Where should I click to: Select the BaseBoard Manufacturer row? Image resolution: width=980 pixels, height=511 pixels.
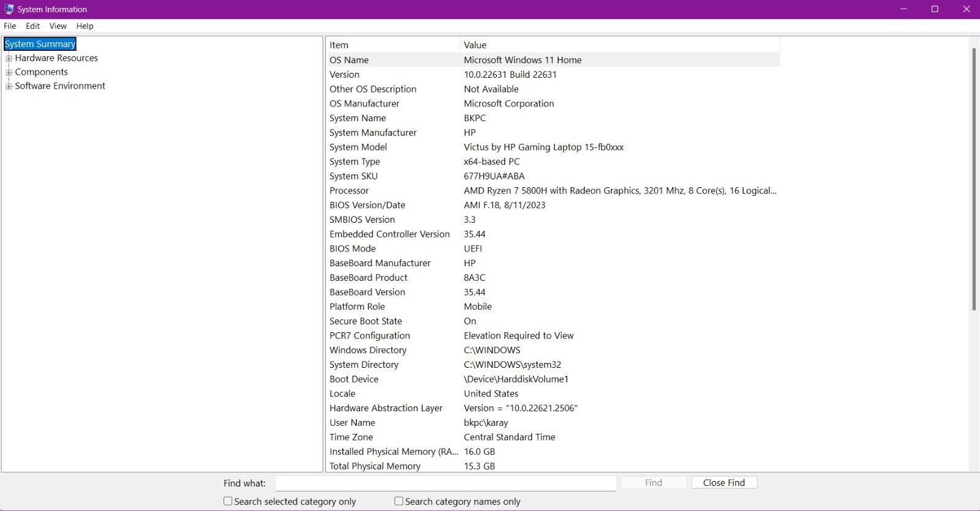click(552, 263)
